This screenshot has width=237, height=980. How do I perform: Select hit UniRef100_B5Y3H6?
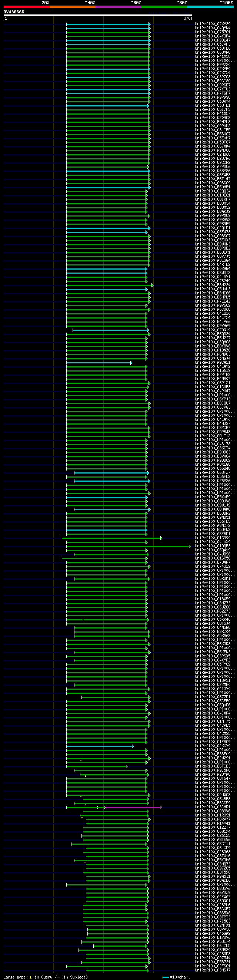click(x=213, y=860)
